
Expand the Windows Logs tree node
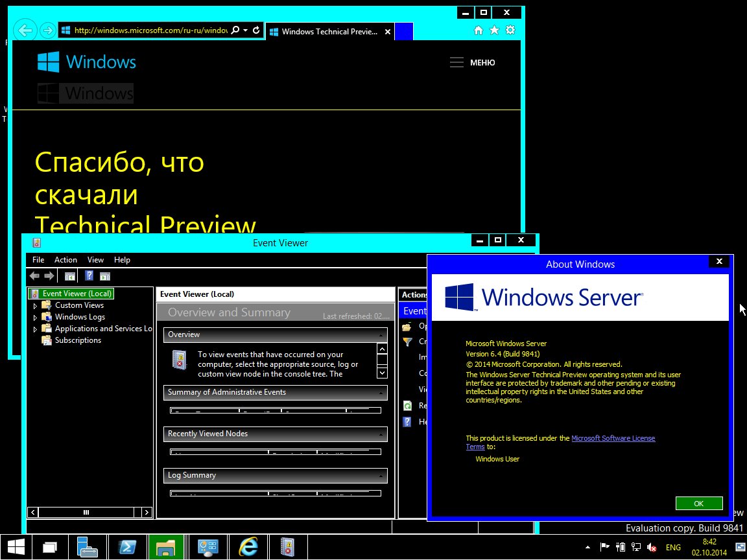click(35, 318)
